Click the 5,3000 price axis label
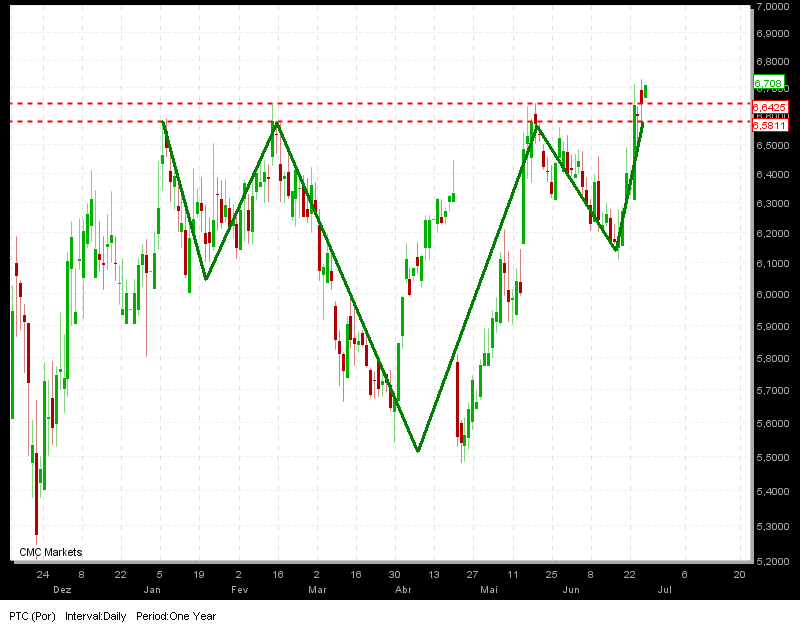 pyautogui.click(x=773, y=527)
